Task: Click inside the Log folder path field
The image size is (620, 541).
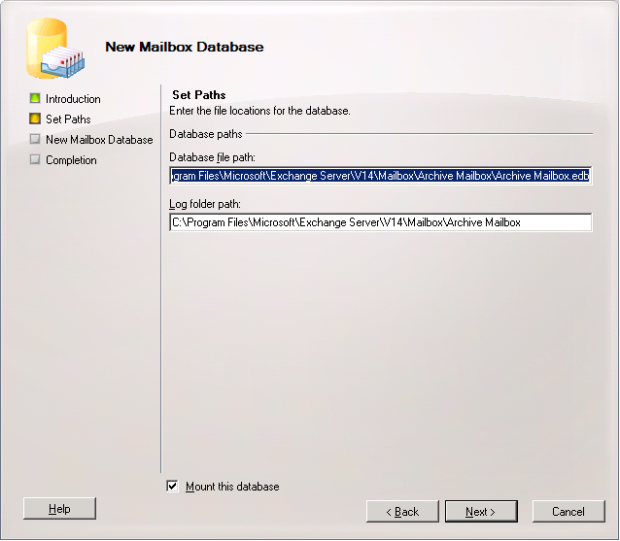Action: click(x=380, y=222)
